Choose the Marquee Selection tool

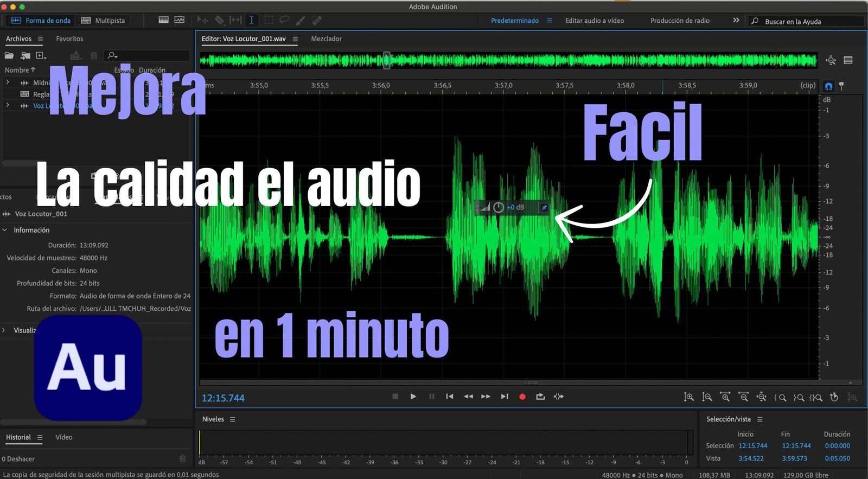click(x=268, y=20)
